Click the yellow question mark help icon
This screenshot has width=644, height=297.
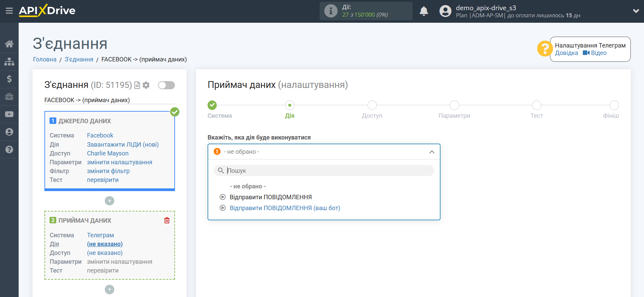click(x=545, y=49)
